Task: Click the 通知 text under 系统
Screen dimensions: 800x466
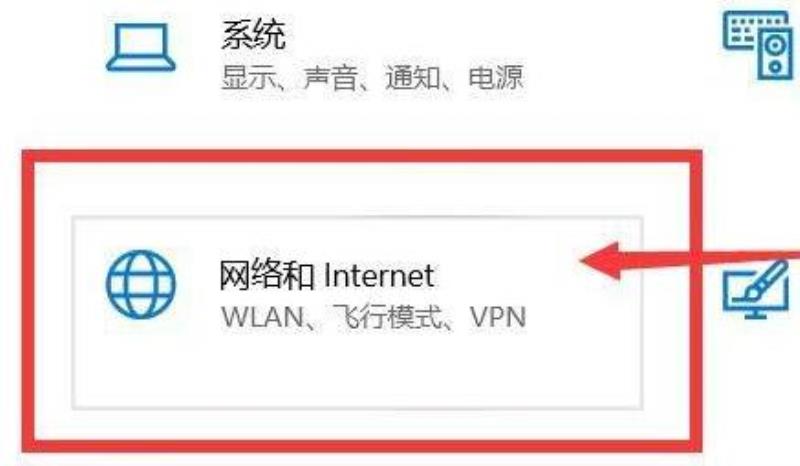Action: (x=413, y=78)
